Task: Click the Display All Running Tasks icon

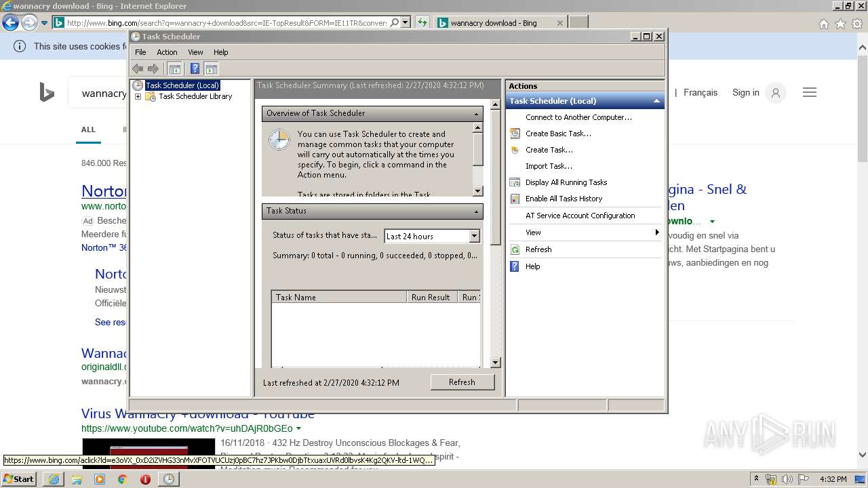Action: (x=515, y=182)
